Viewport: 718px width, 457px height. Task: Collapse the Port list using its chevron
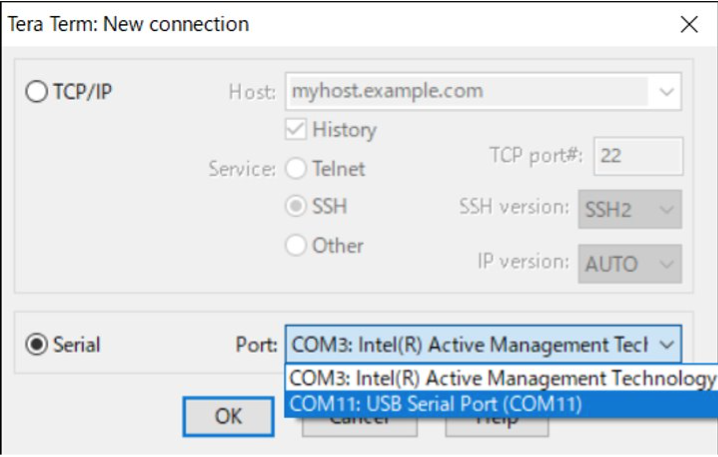666,344
